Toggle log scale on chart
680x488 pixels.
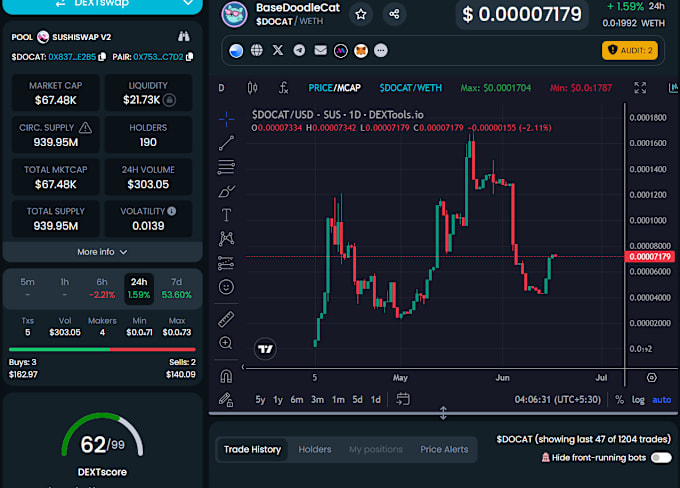click(638, 400)
